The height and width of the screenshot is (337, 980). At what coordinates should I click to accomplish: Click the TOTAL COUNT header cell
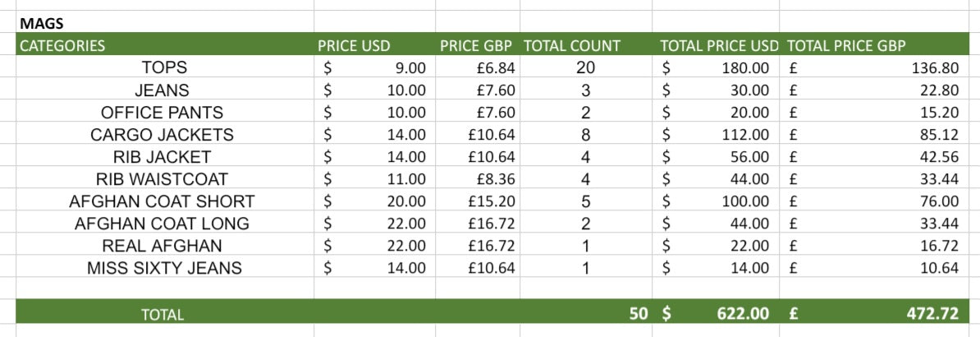(x=586, y=45)
